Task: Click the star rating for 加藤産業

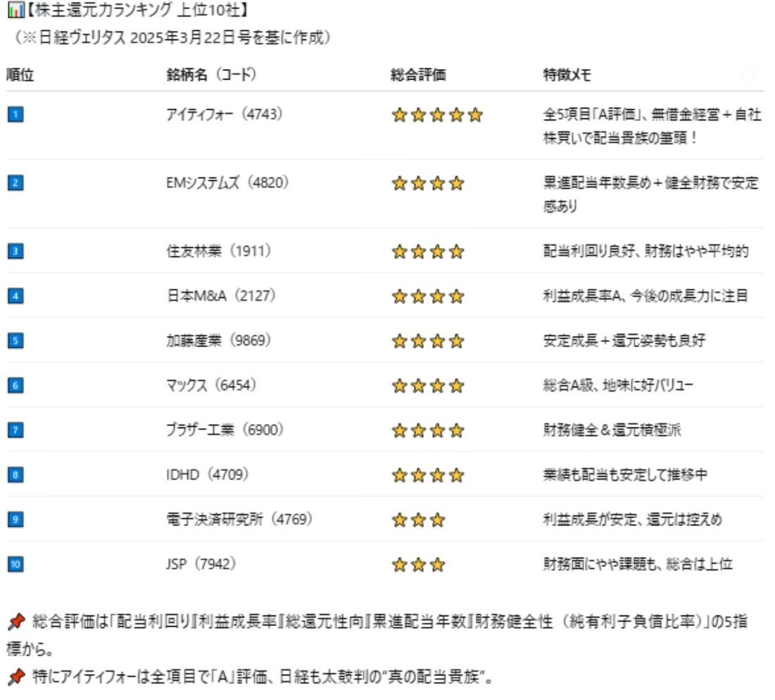Action: click(x=427, y=341)
